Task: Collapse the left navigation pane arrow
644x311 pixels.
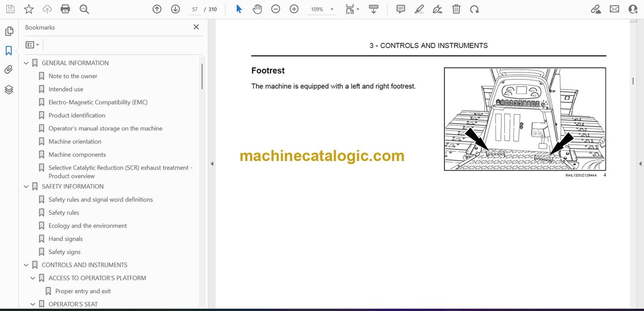Action: [x=211, y=164]
